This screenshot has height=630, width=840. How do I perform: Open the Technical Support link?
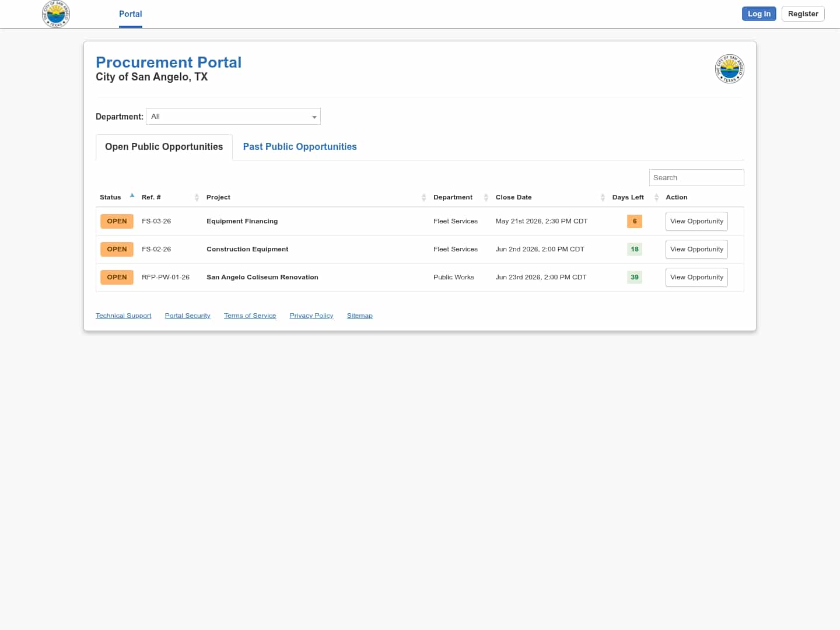[124, 316]
